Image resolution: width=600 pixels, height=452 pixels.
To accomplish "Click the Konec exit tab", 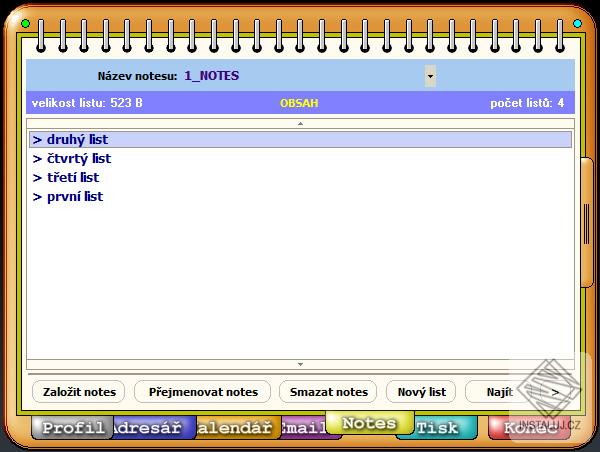I will point(529,428).
